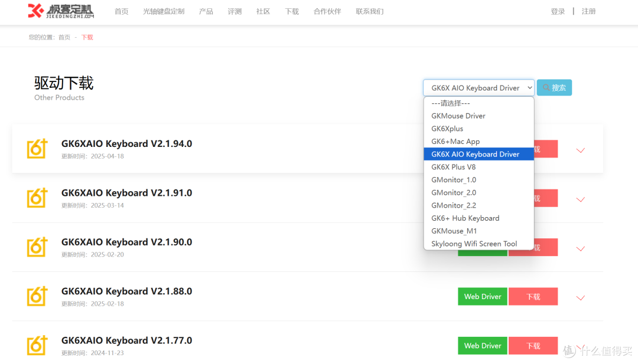Select GMonitor_1.0 from the list
This screenshot has width=638, height=364.
tap(479, 179)
